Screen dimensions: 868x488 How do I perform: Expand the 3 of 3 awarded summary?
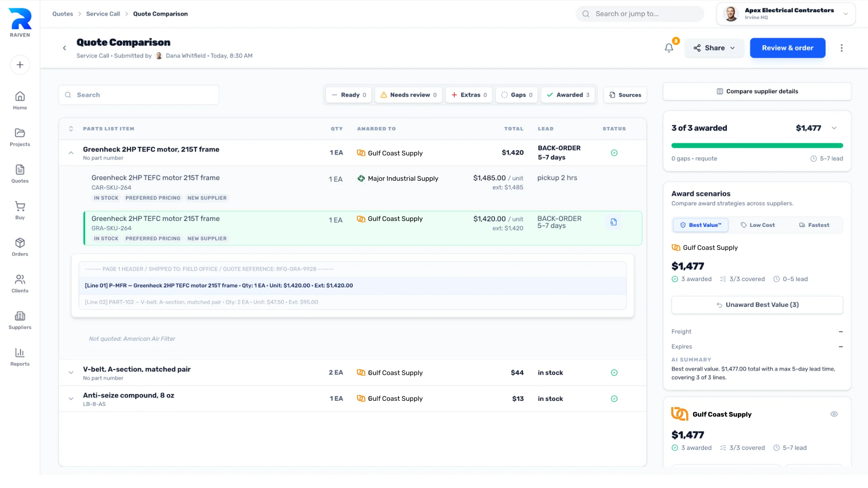pyautogui.click(x=834, y=128)
